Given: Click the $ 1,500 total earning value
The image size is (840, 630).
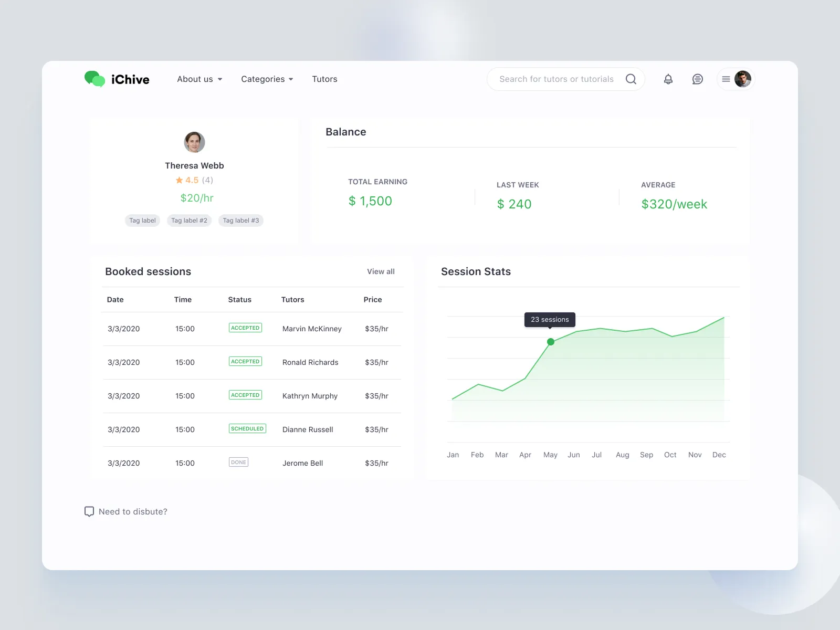Looking at the screenshot, I should pyautogui.click(x=370, y=201).
